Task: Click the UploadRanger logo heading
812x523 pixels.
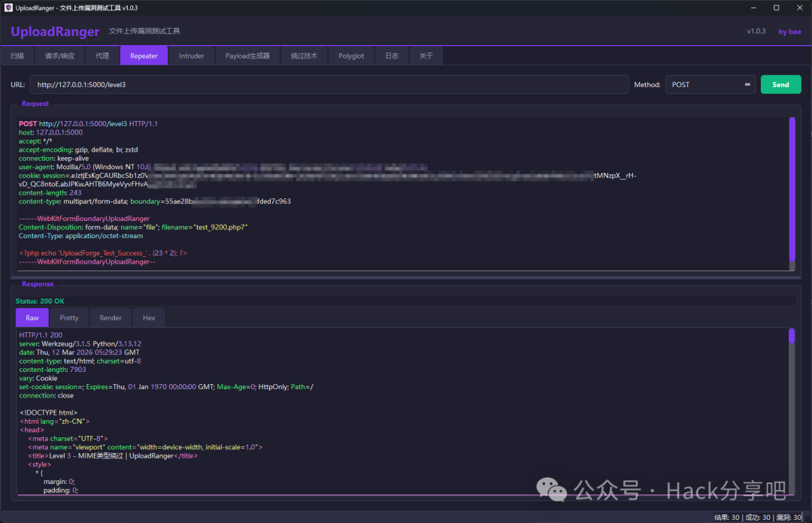Action: (55, 32)
